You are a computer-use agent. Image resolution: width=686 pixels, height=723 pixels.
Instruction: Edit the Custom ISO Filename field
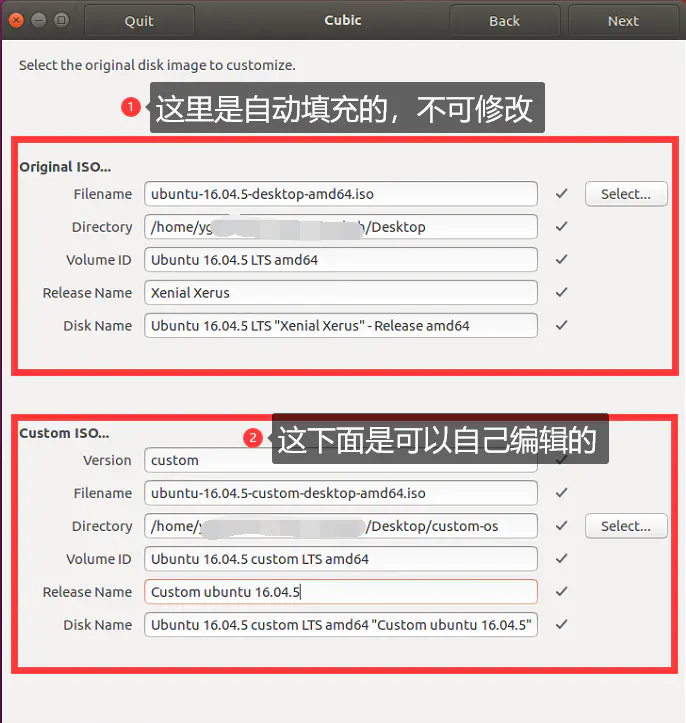[341, 493]
